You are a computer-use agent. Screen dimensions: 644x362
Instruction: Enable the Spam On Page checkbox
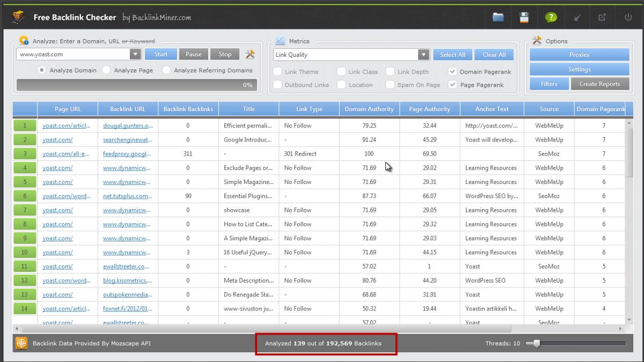[x=390, y=84]
